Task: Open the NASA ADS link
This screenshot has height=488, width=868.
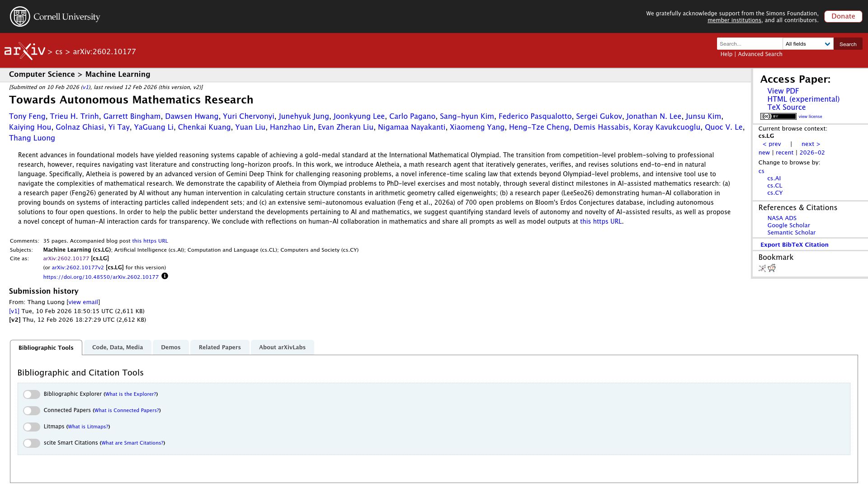Action: [x=782, y=218]
